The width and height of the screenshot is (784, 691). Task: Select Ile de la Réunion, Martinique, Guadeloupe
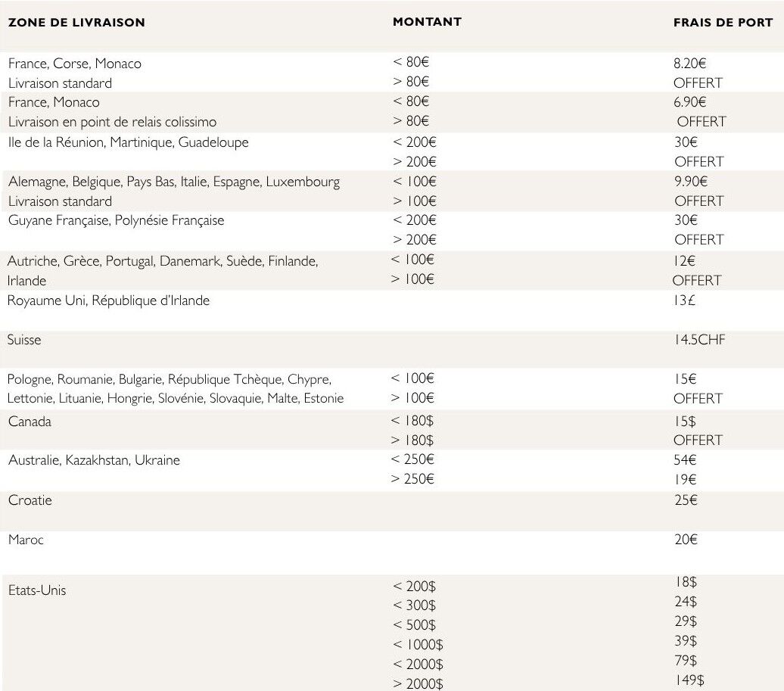point(129,142)
